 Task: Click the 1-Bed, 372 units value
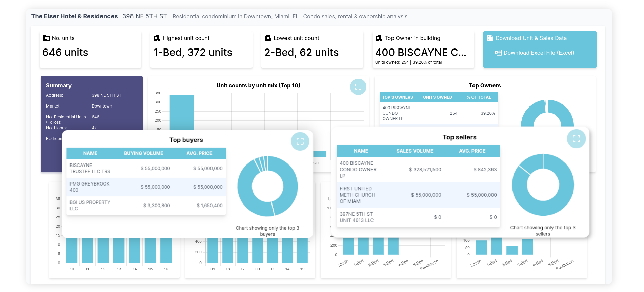[193, 53]
